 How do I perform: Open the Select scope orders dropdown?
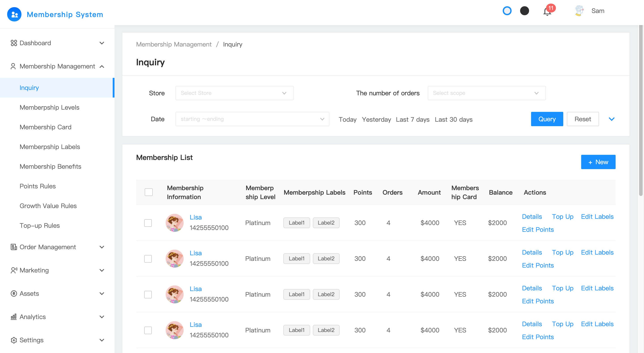486,93
